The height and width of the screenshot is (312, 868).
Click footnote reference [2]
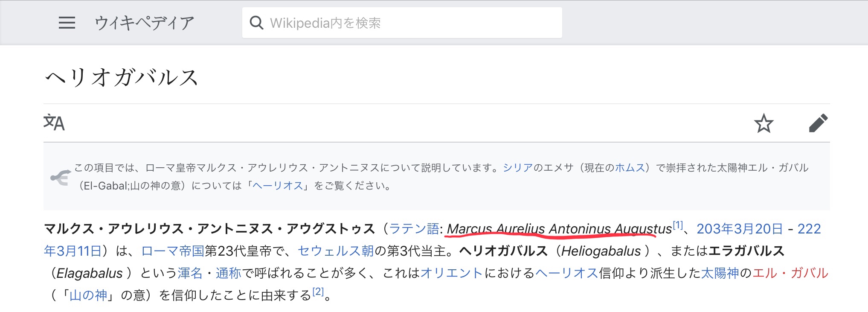click(318, 292)
